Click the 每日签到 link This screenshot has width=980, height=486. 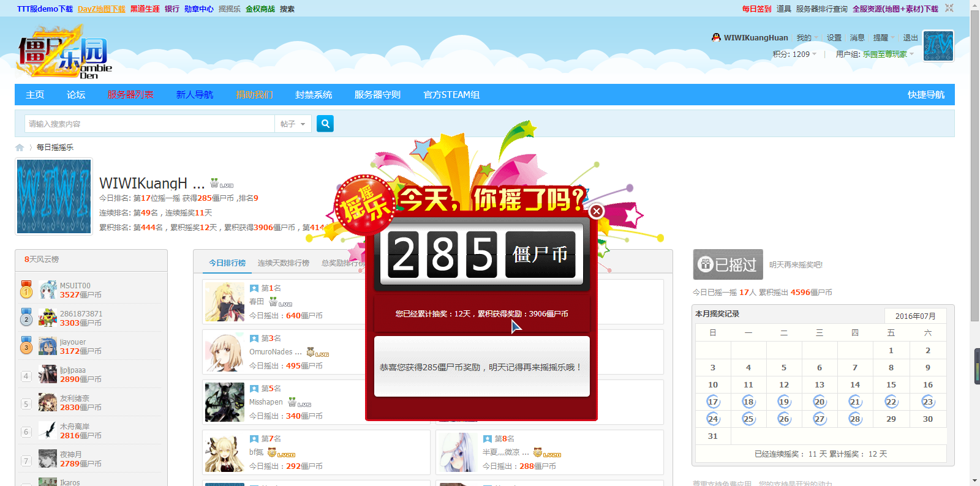point(757,9)
